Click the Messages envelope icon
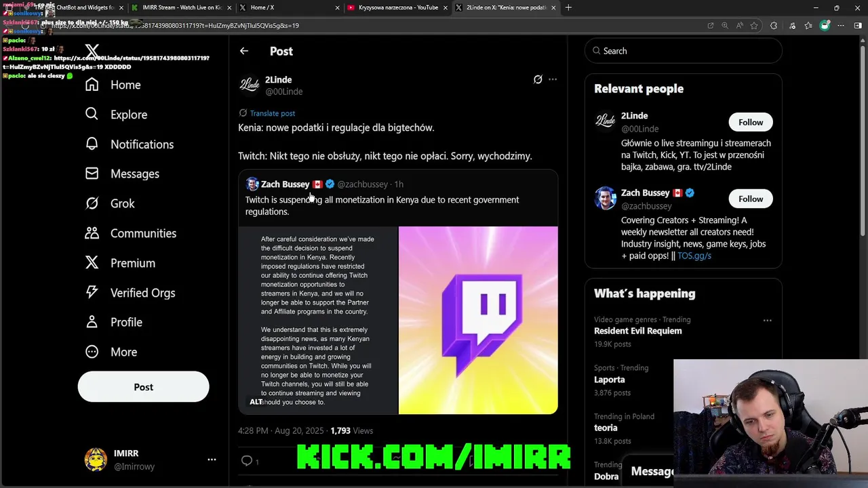868x488 pixels. click(92, 174)
